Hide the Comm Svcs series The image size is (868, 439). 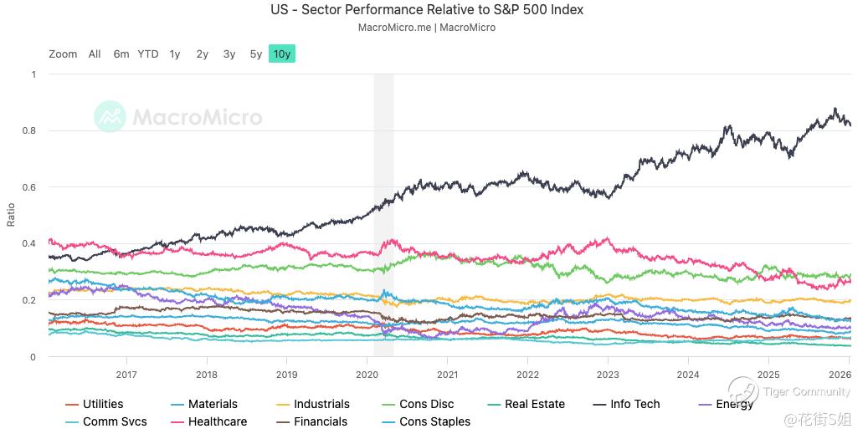click(112, 421)
